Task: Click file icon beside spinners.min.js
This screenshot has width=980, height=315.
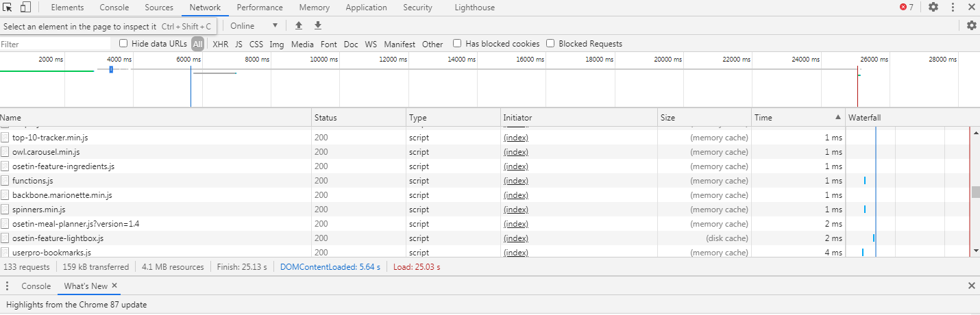Action: 5,210
